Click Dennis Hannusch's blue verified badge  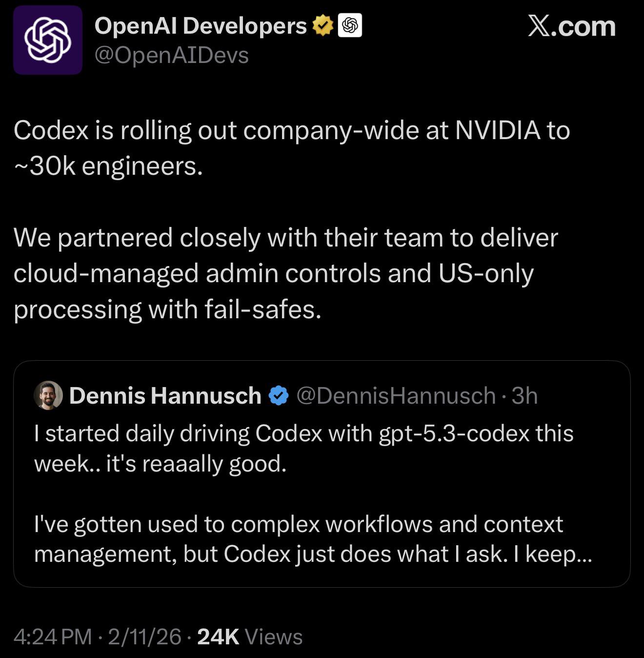279,395
